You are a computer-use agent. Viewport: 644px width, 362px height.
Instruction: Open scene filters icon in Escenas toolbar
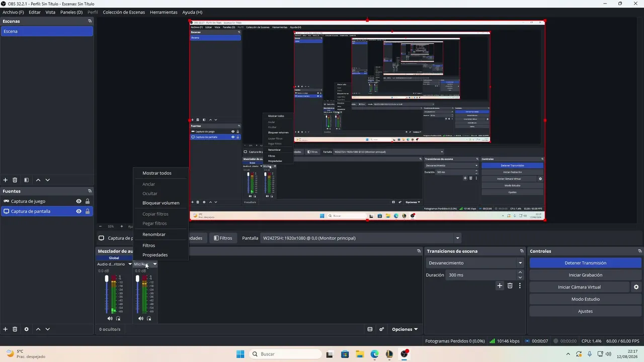(x=26, y=180)
